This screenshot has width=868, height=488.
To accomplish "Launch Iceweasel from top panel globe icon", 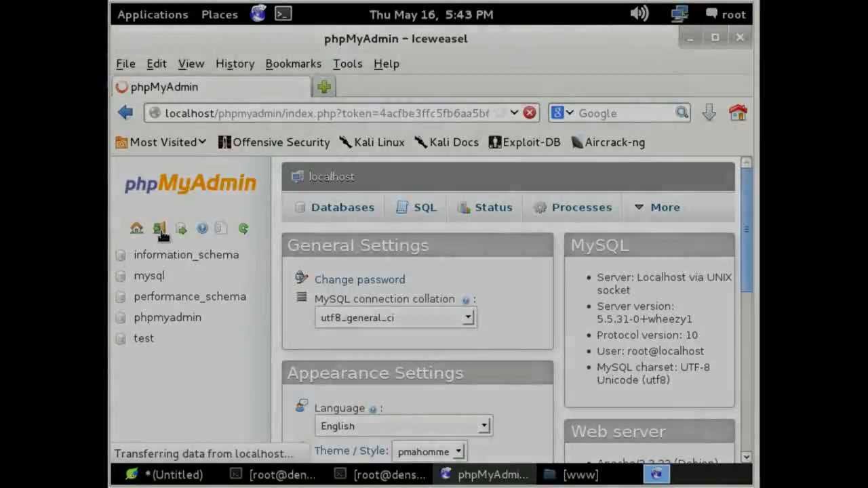I will click(x=258, y=14).
